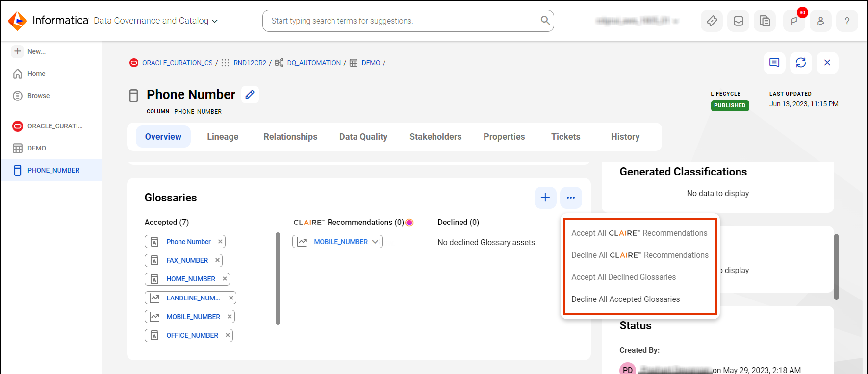Screen dimensions: 868x374
Task: Open the FAX_NUMBER glossary chip
Action: pyautogui.click(x=187, y=260)
